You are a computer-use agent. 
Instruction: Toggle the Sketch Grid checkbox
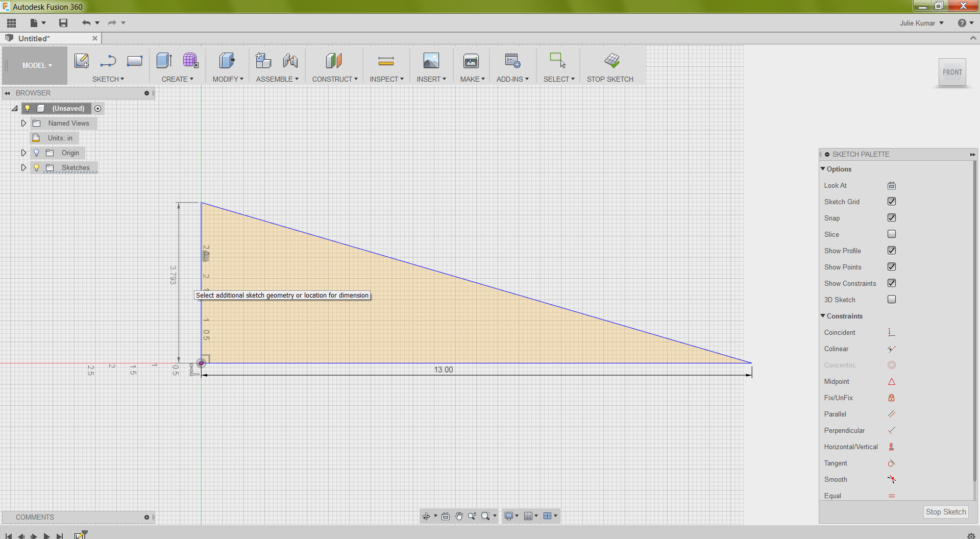(x=892, y=202)
